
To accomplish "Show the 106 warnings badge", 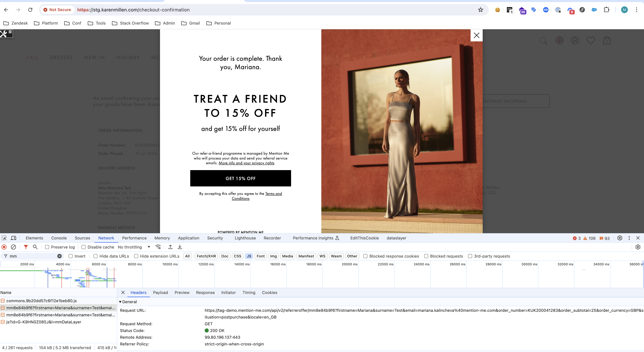I will coord(589,238).
